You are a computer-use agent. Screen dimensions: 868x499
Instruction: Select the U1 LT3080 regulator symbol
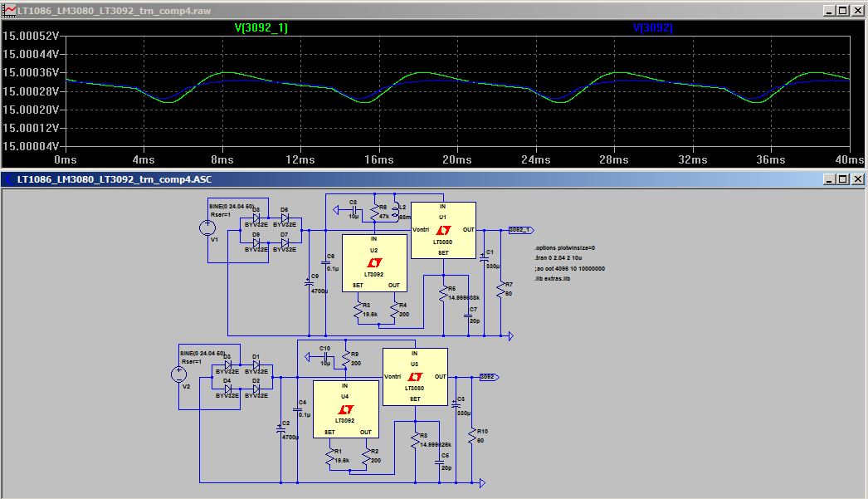point(443,230)
